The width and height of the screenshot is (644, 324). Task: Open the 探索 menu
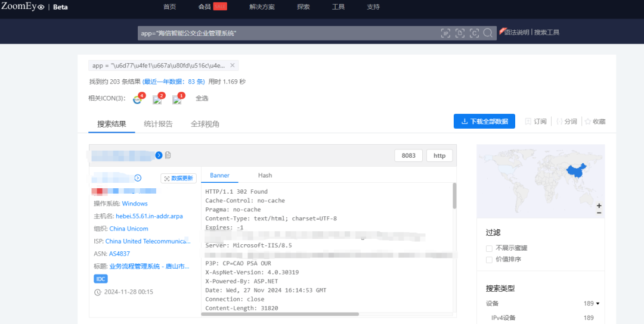[x=304, y=7]
